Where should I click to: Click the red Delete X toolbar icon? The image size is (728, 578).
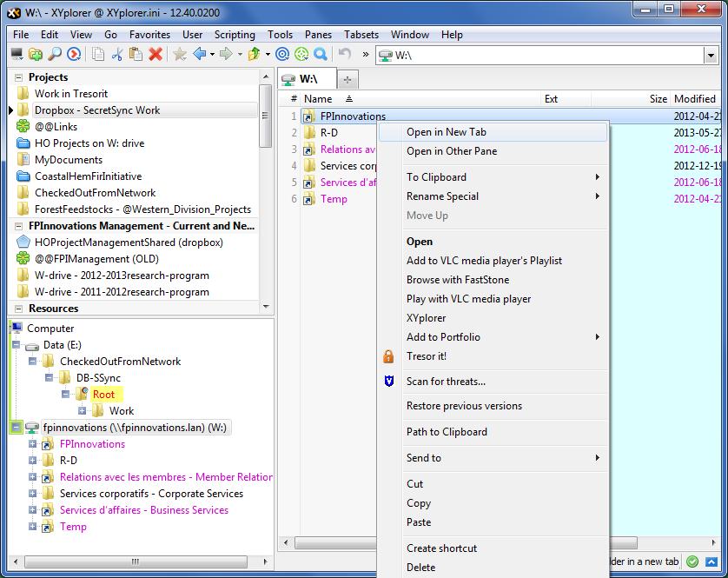pos(155,54)
